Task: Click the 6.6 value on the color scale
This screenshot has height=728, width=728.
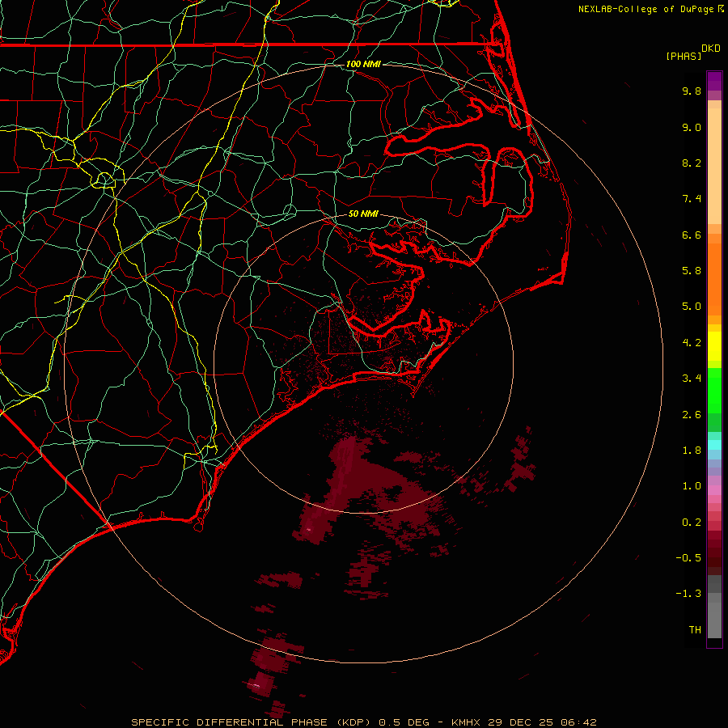Action: [692, 235]
